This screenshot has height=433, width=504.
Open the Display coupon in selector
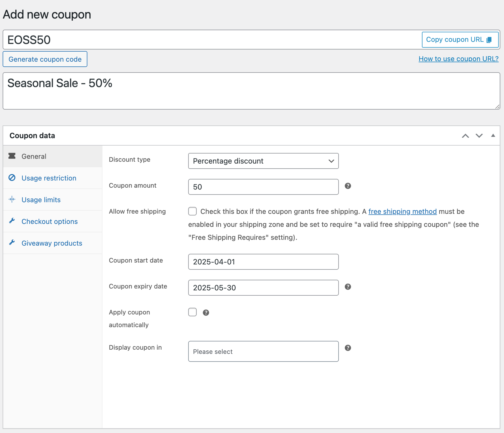pos(263,351)
